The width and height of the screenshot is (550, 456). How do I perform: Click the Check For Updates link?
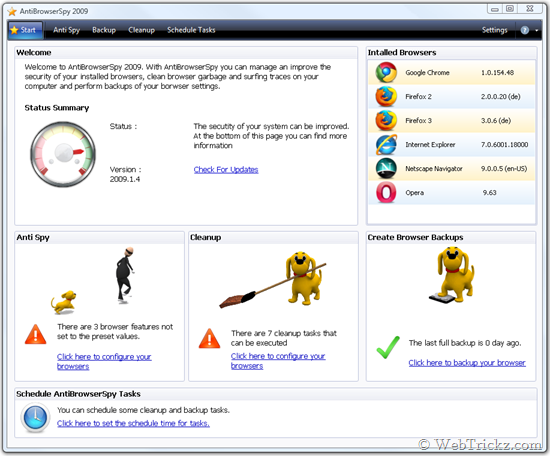pyautogui.click(x=226, y=170)
